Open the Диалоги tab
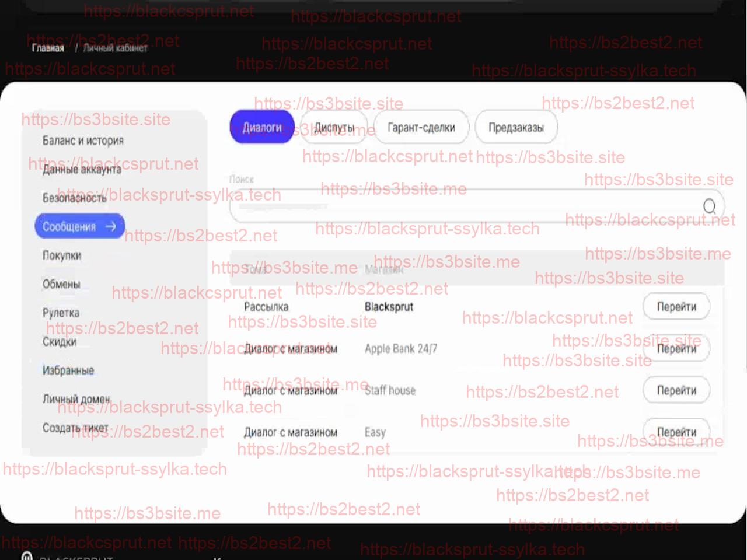 pos(262,127)
